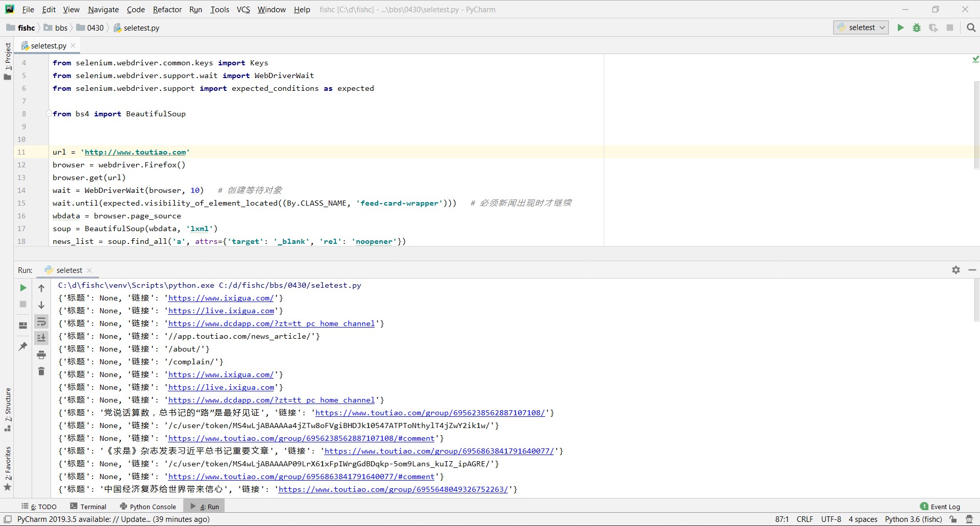Open the seletest run configuration dropdown
This screenshot has height=526, width=980.
pos(861,28)
